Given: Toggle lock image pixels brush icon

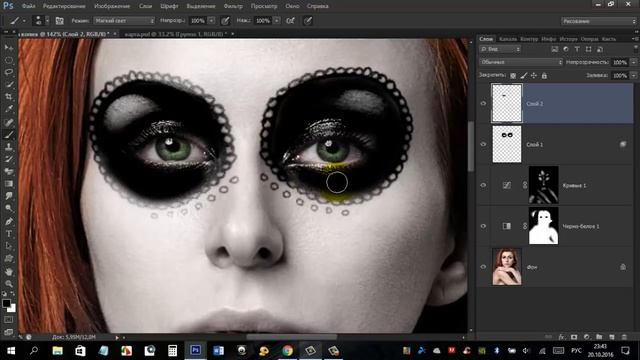Looking at the screenshot, I should pos(524,76).
